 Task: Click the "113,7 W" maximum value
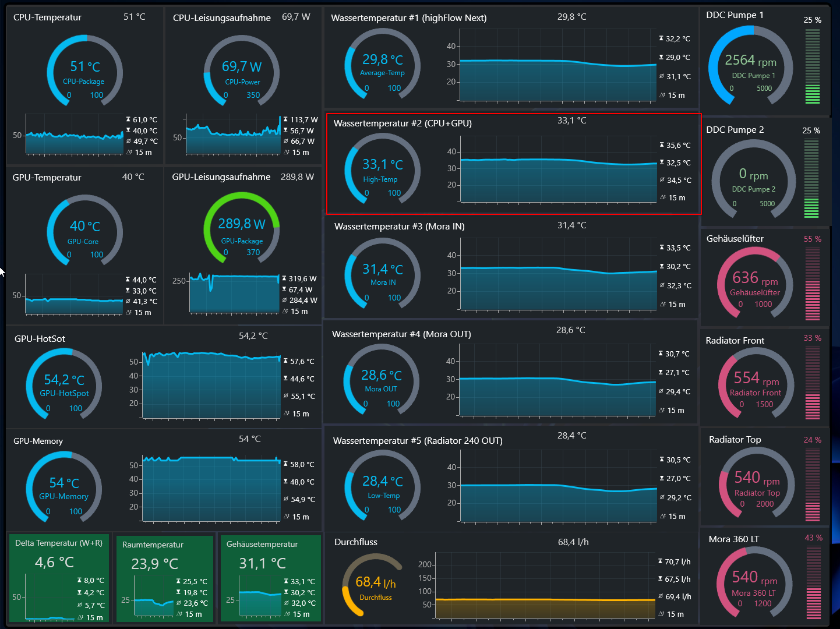click(x=304, y=120)
